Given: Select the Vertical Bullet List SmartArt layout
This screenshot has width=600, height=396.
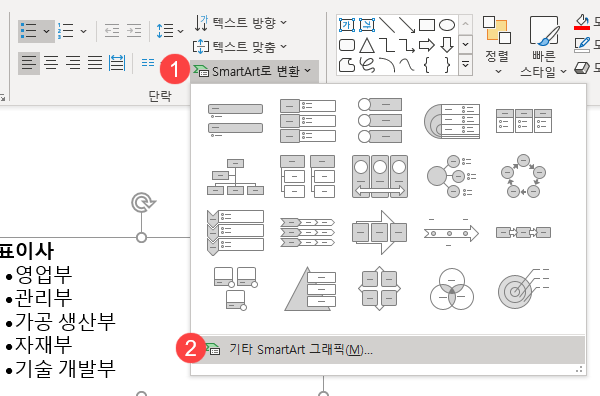Looking at the screenshot, I should 235,121.
